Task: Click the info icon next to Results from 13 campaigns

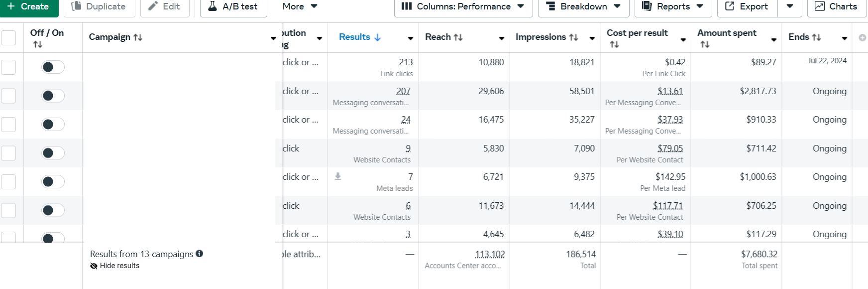Action: click(200, 254)
